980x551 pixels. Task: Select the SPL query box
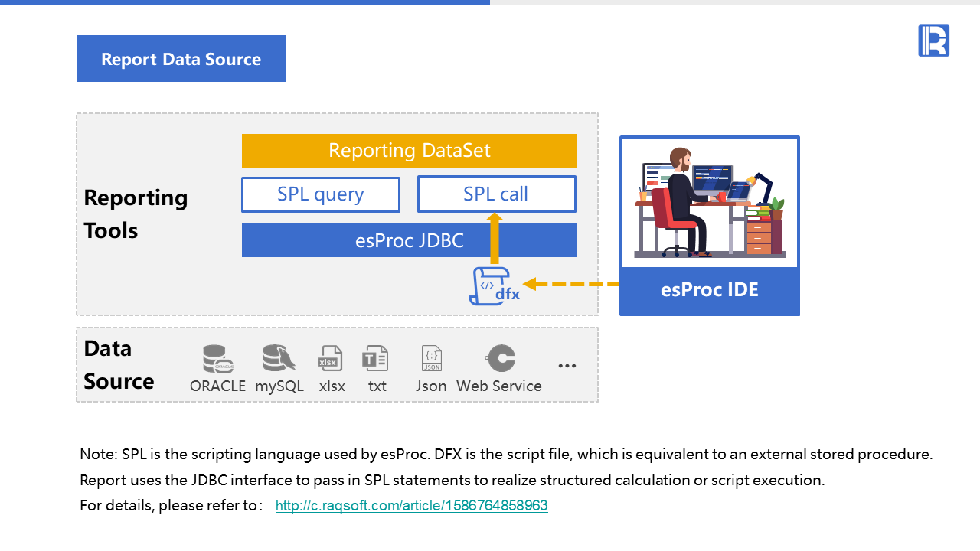point(321,194)
